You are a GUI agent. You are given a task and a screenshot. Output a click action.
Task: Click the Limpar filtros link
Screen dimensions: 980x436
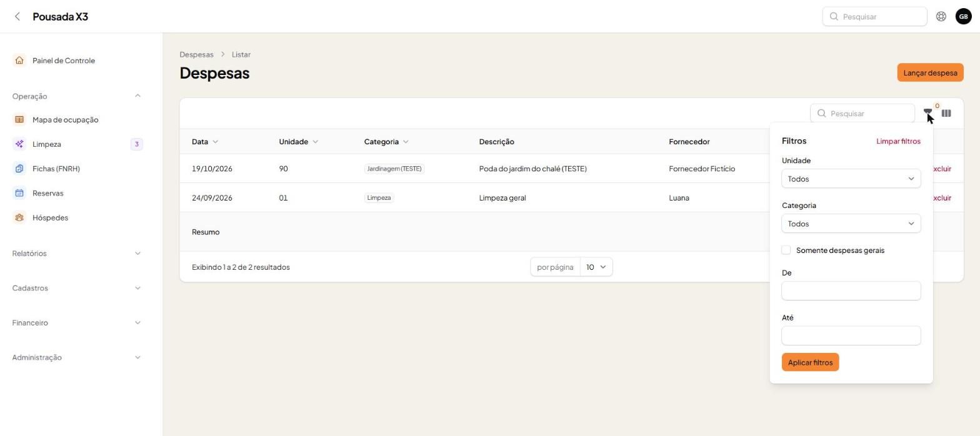898,141
